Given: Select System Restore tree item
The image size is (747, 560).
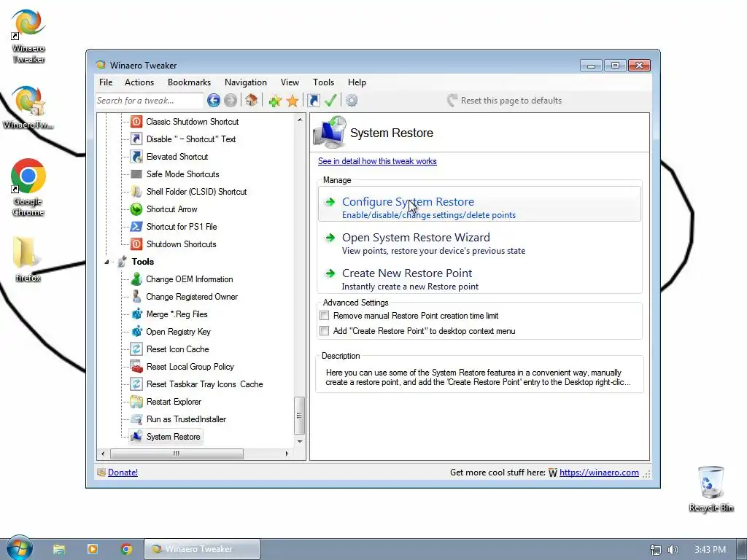Looking at the screenshot, I should (x=174, y=437).
